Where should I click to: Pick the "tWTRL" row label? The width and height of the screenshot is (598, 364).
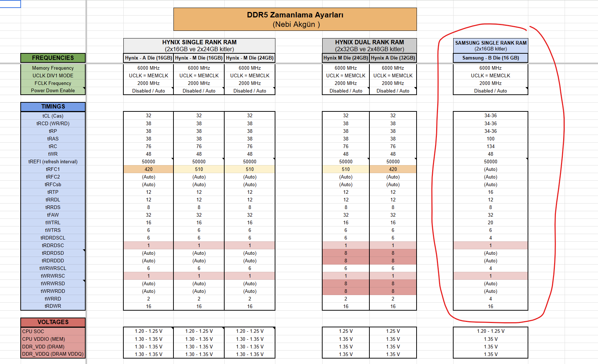tap(53, 222)
